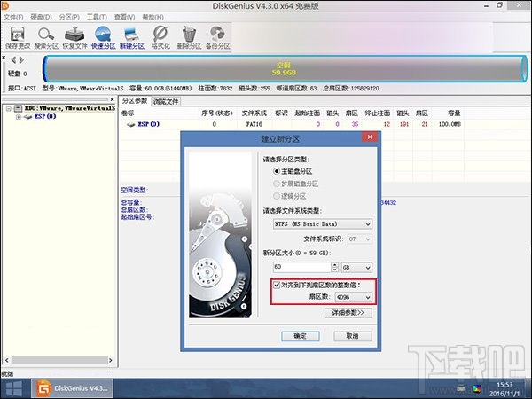Screen dimensions: 532x399
Task: Open the file system ID 07 dropdown
Action: [360, 239]
